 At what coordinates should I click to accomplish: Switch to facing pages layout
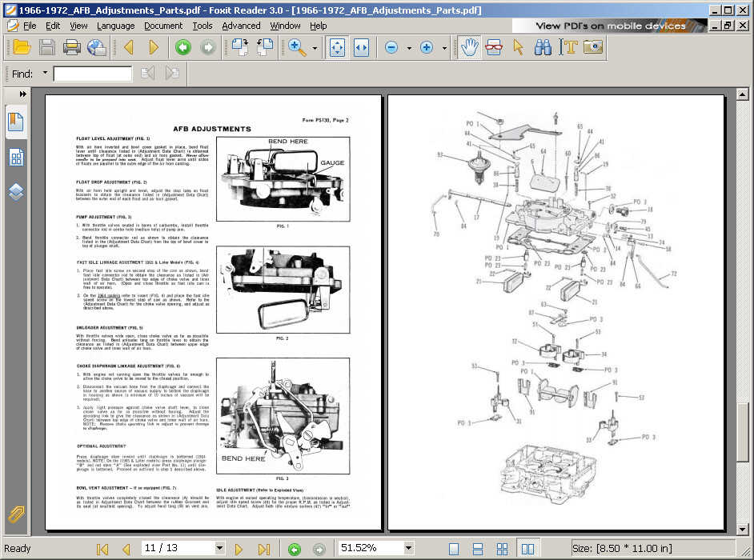pyautogui.click(x=527, y=549)
